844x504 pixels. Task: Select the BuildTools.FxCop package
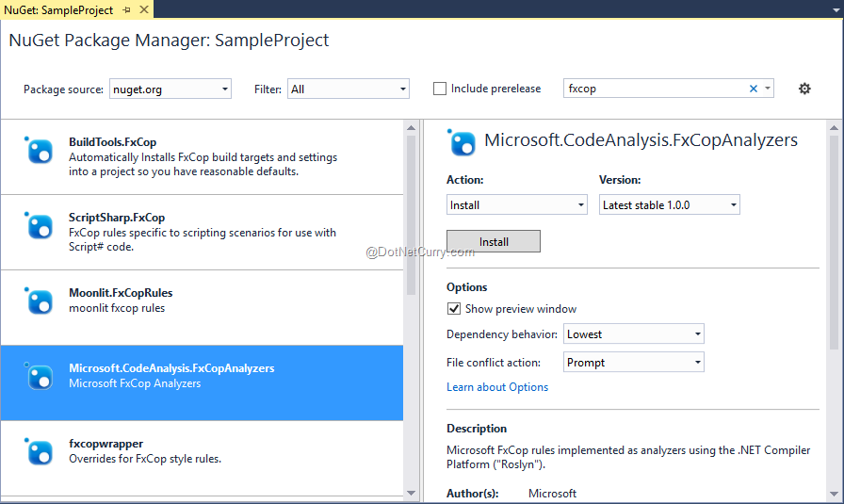point(202,156)
